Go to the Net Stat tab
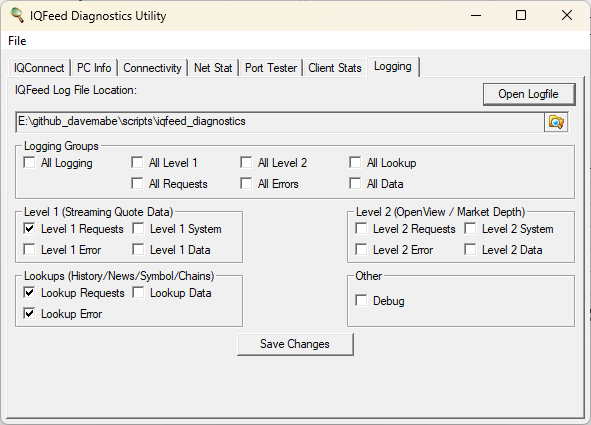Viewport: 591px width, 425px height. coord(213,68)
